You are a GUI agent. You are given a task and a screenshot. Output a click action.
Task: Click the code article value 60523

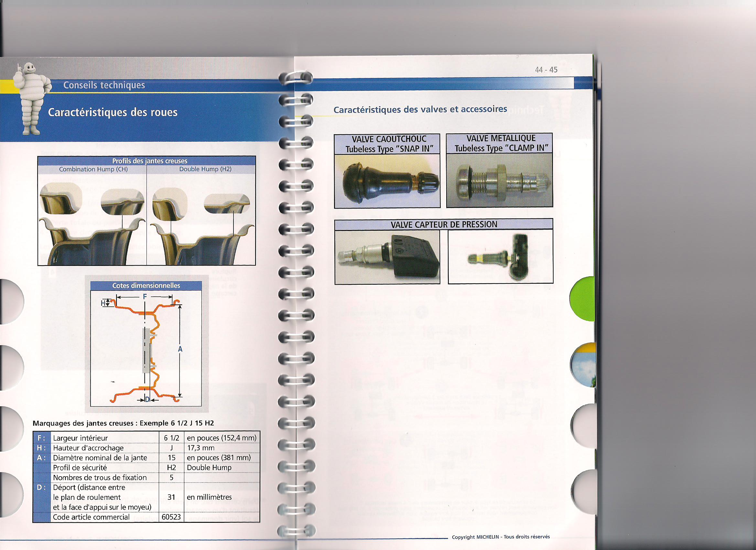coord(171,517)
